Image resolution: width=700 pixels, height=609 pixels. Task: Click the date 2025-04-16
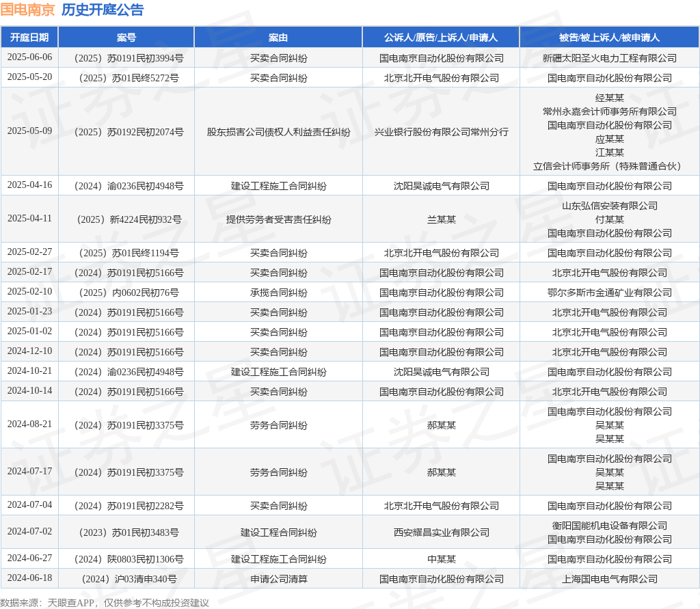pos(29,185)
